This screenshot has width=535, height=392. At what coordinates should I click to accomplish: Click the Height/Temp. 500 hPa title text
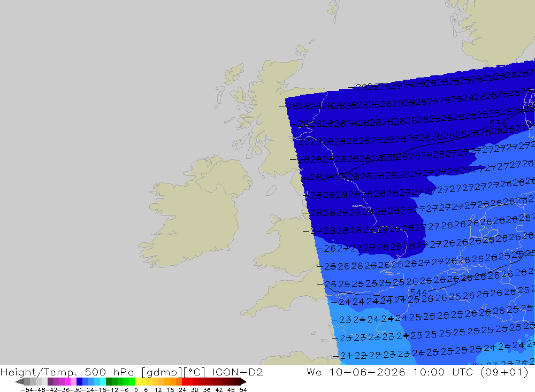[66, 372]
